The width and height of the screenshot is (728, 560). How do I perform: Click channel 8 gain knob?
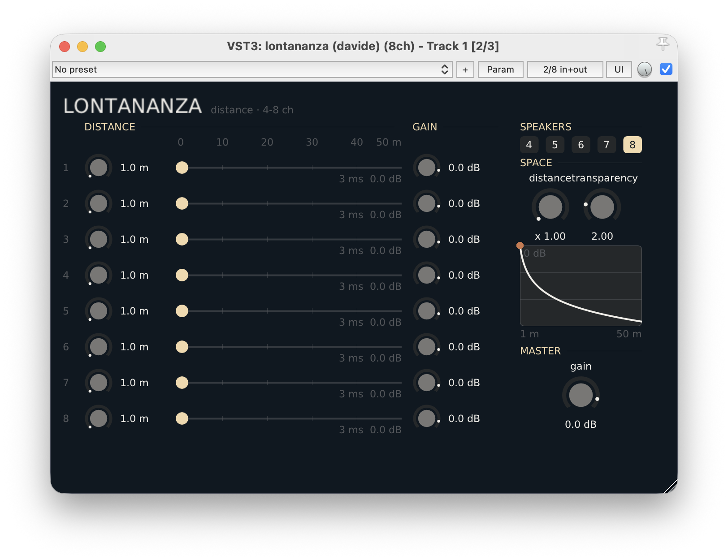tap(427, 418)
